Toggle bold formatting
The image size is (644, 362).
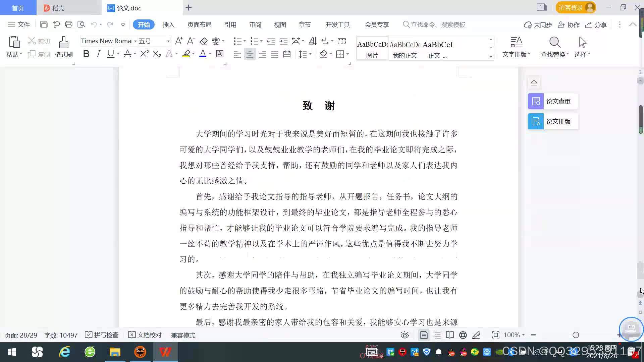(x=86, y=54)
